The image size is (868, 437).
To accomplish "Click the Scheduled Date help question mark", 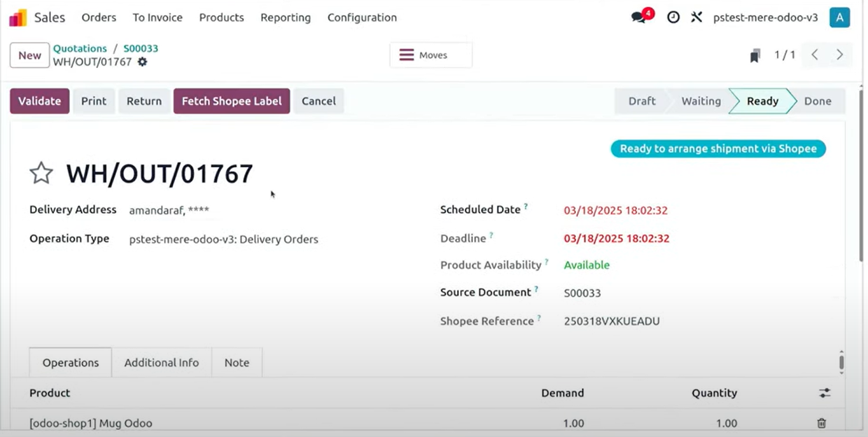I will point(526,207).
